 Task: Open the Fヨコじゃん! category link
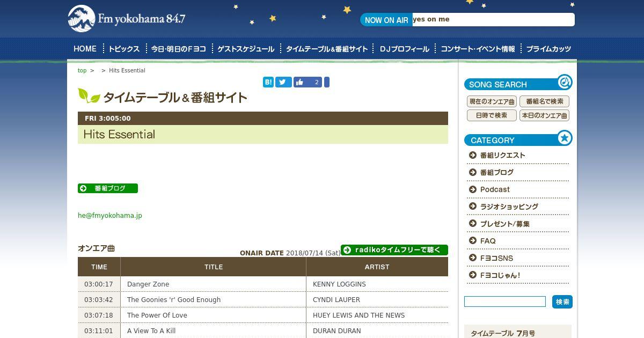click(x=500, y=275)
